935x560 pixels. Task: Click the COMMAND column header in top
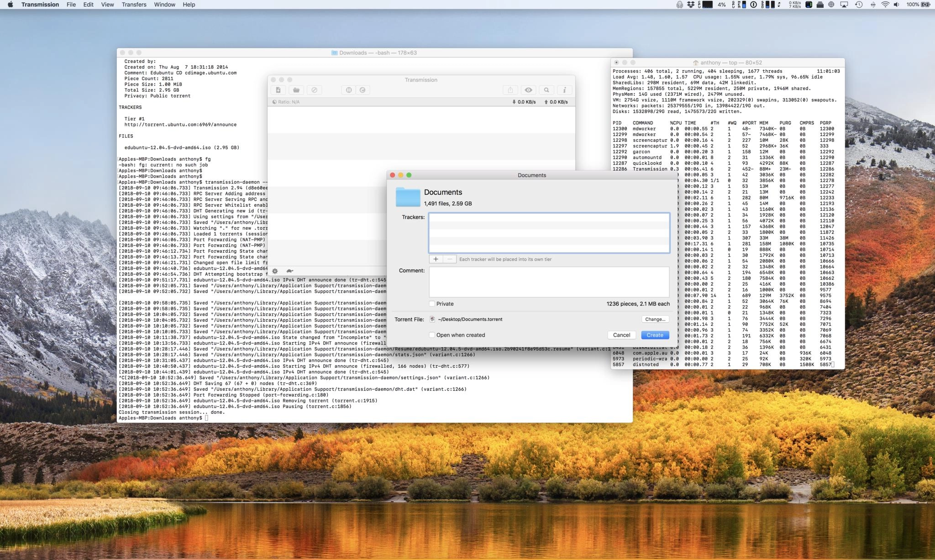pyautogui.click(x=643, y=123)
